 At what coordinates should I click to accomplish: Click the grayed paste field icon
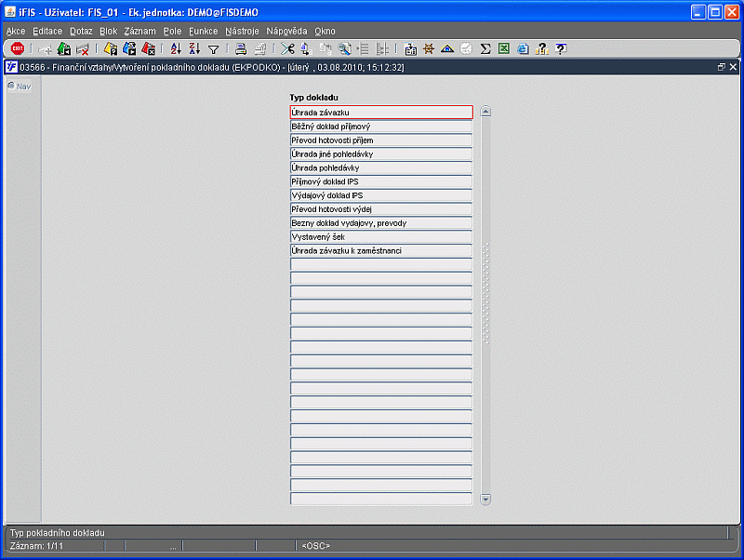pos(325,48)
